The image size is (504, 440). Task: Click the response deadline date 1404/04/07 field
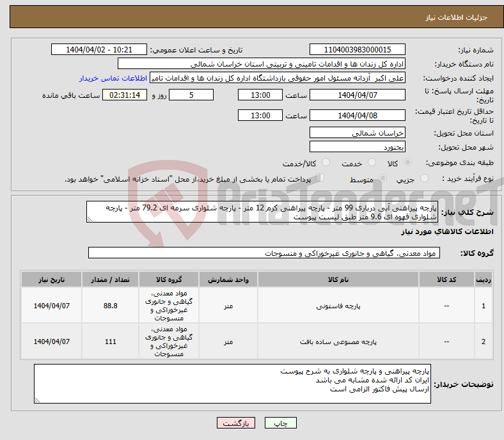[x=357, y=95]
